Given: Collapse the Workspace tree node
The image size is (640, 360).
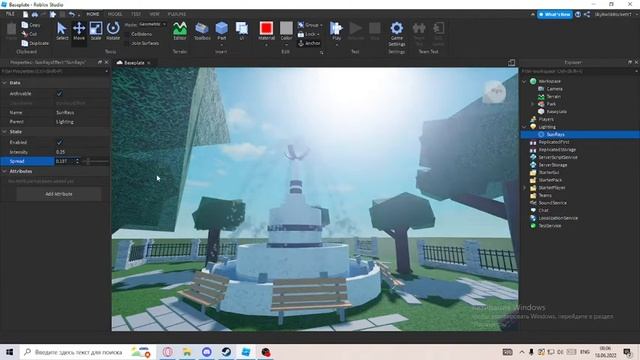Looking at the screenshot, I should [x=524, y=81].
